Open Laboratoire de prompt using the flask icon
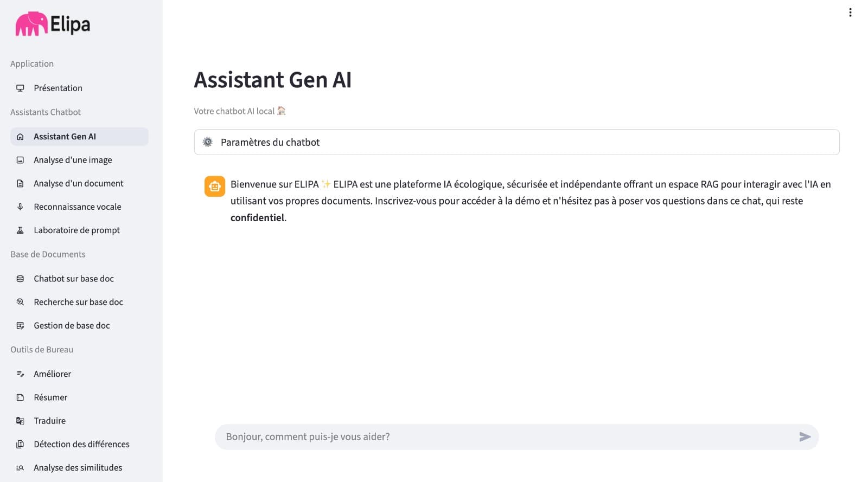Viewport: 868px width, 482px height. (x=21, y=230)
